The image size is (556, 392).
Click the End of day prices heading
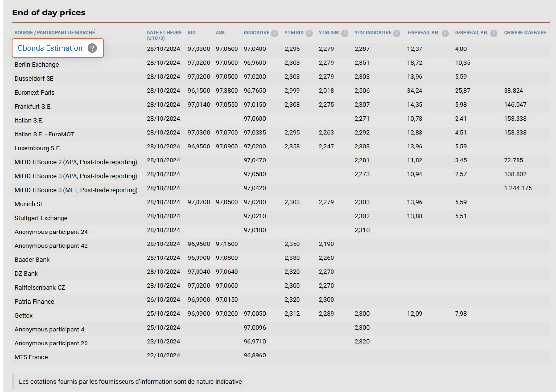click(x=49, y=12)
